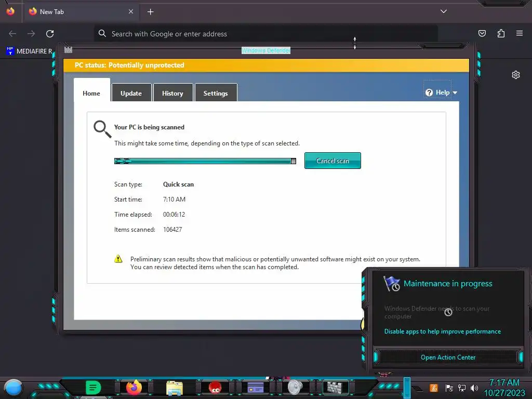
Task: Open Firefox from the taskbar
Action: point(134,387)
